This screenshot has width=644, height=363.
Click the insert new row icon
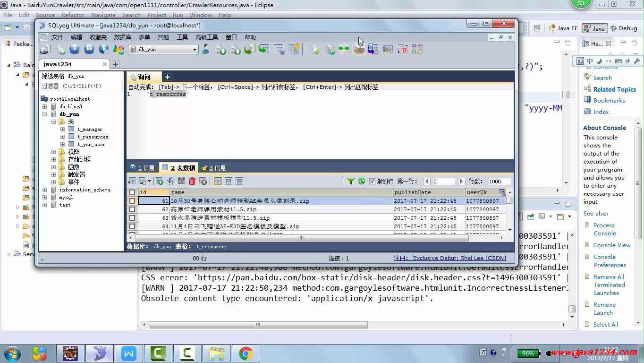point(160,181)
